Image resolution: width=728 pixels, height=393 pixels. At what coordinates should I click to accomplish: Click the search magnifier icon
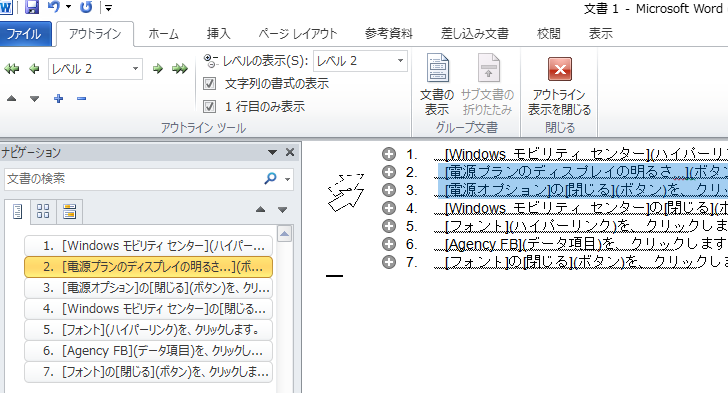270,178
